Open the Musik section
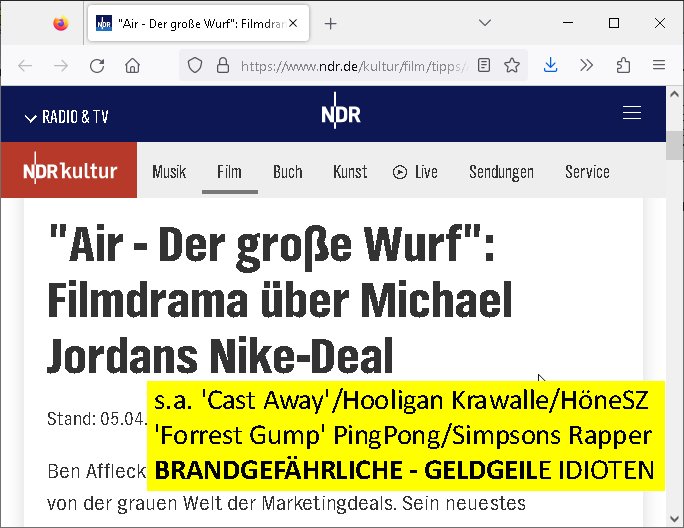Screen dimensions: 684x528 coord(169,172)
